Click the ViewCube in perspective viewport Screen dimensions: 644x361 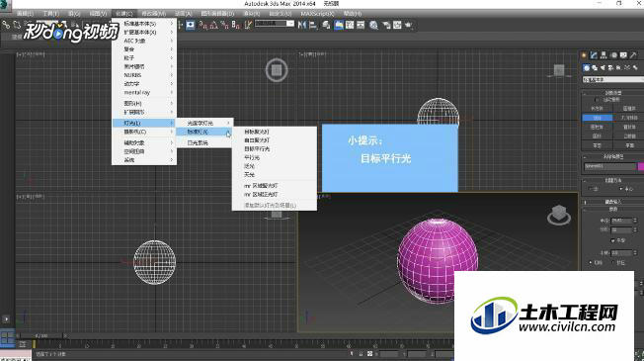(559, 215)
